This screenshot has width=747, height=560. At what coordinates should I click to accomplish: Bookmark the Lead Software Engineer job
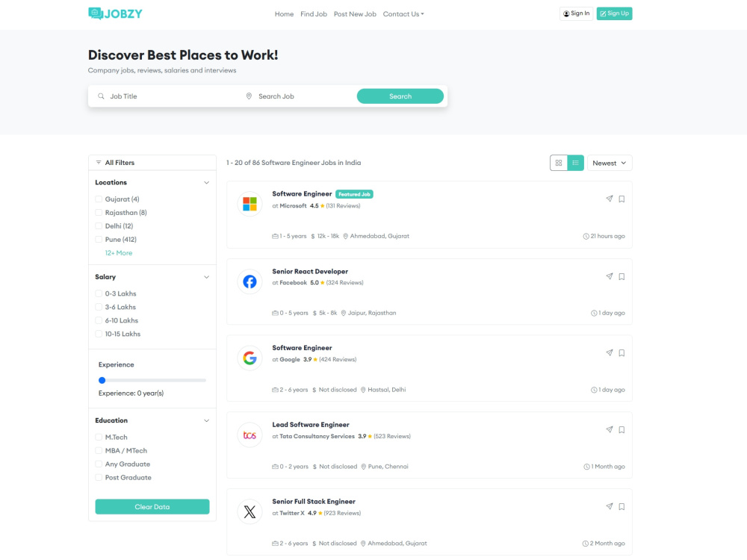point(622,429)
